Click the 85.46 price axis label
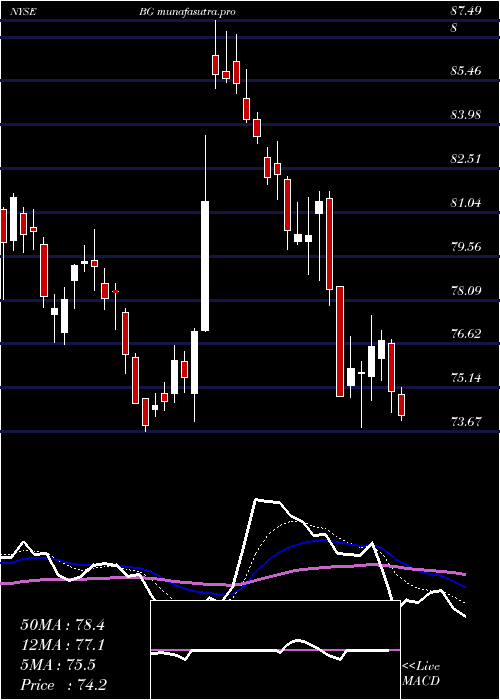 (467, 71)
